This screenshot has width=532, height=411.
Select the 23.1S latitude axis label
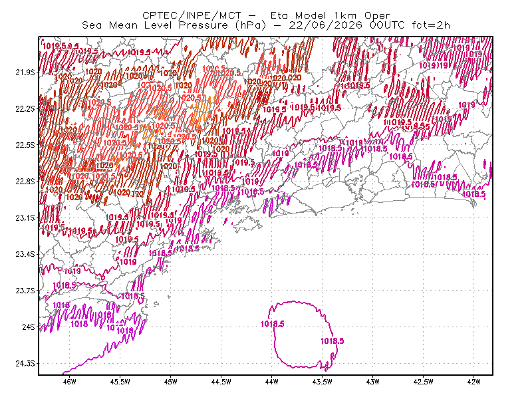tap(25, 217)
